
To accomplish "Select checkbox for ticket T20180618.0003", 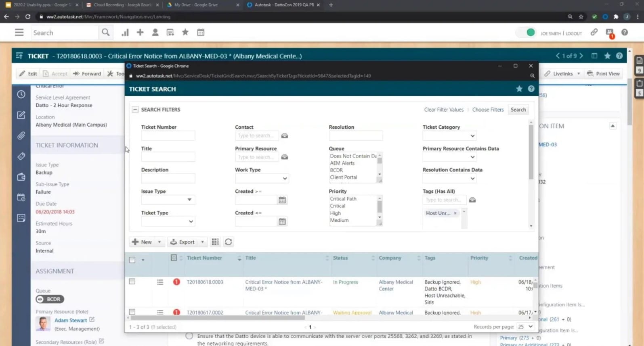I will pos(132,281).
